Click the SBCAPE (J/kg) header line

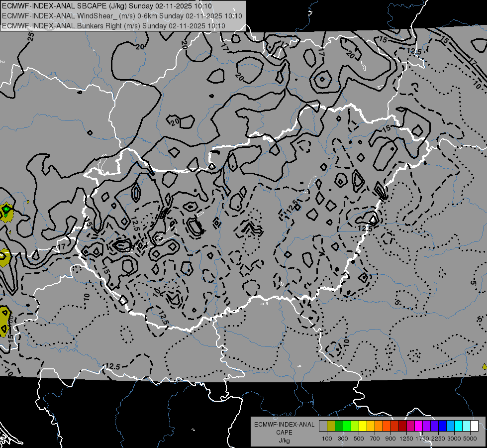pos(107,6)
